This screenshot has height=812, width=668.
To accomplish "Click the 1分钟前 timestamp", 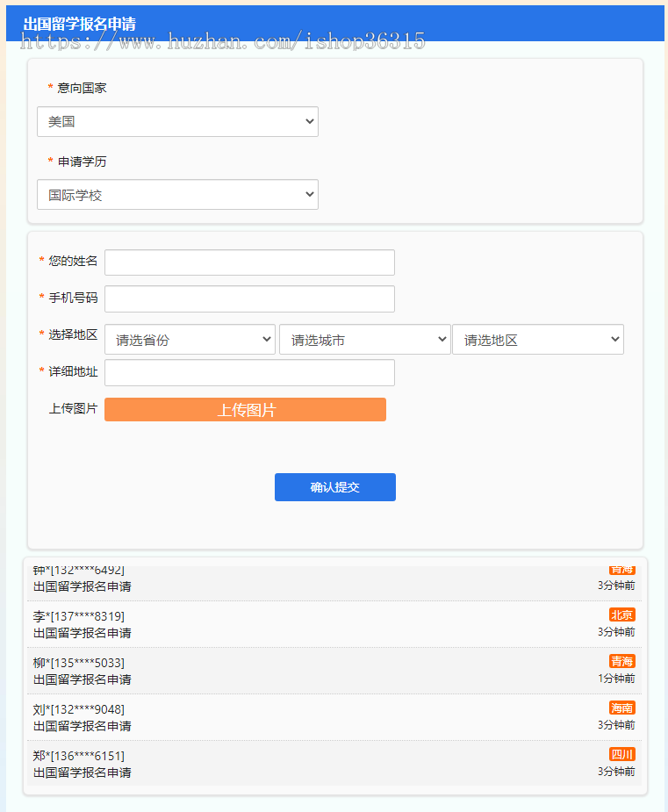I will (x=616, y=679).
